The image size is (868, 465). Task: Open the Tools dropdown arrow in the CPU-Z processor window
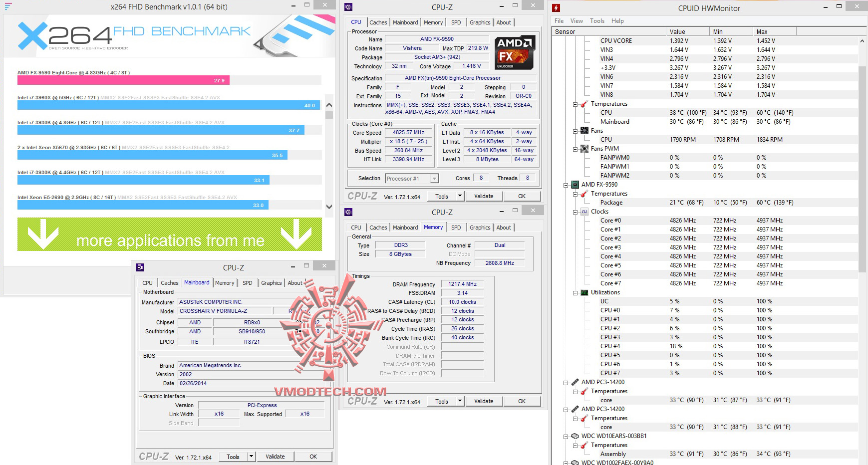460,196
